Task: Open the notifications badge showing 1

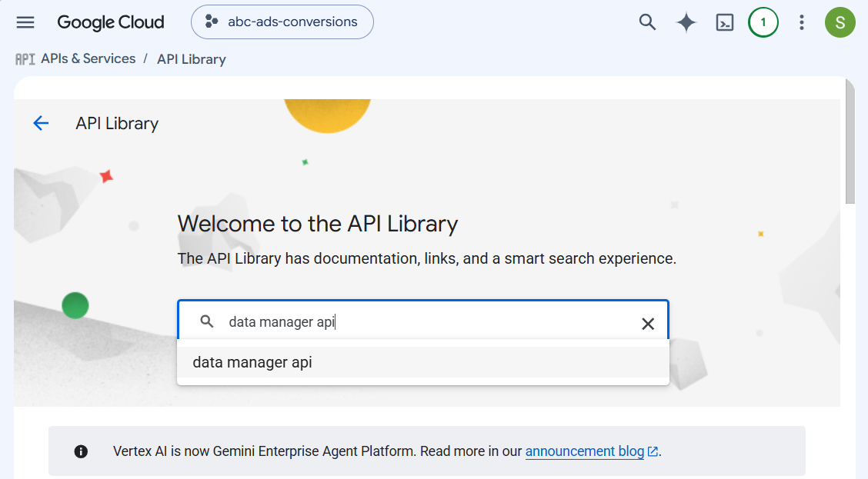Action: (x=763, y=22)
